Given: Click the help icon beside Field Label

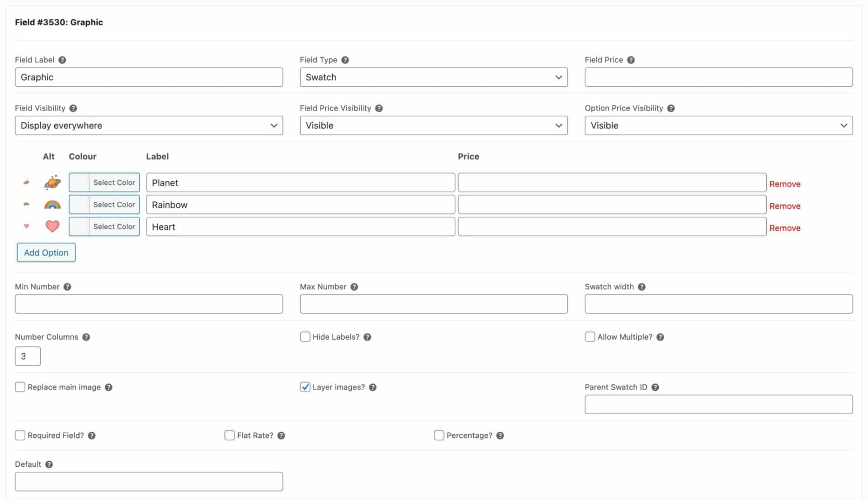Looking at the screenshot, I should coord(62,60).
